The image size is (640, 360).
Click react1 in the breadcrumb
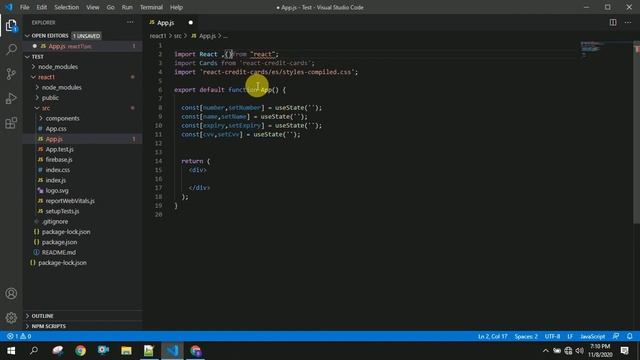pyautogui.click(x=158, y=36)
